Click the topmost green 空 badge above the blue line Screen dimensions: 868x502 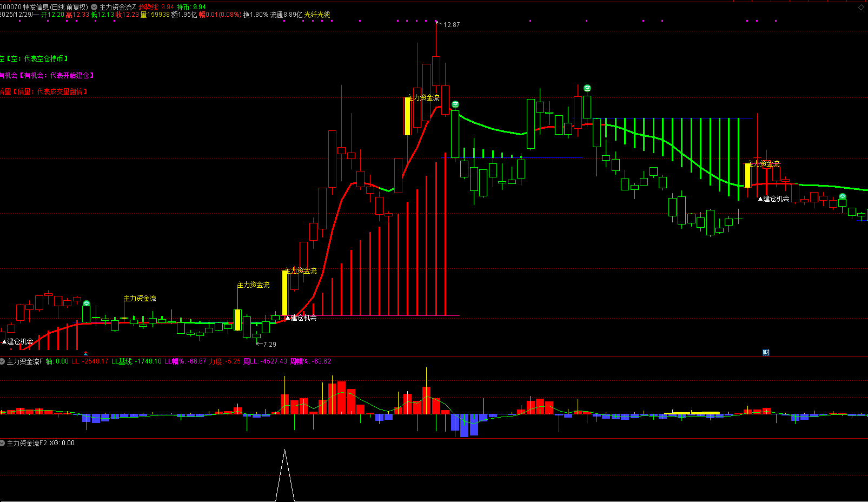click(587, 88)
